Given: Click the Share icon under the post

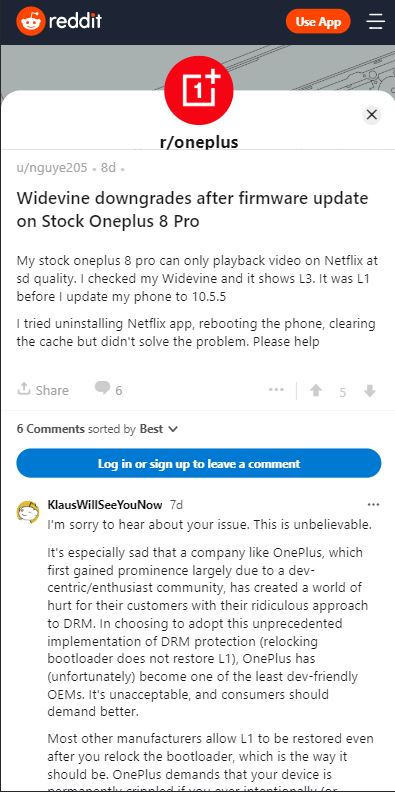Looking at the screenshot, I should 24,389.
